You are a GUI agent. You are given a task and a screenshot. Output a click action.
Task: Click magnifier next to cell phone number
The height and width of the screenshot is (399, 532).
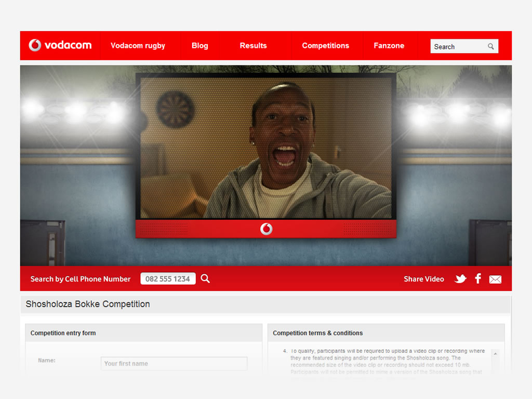(205, 279)
